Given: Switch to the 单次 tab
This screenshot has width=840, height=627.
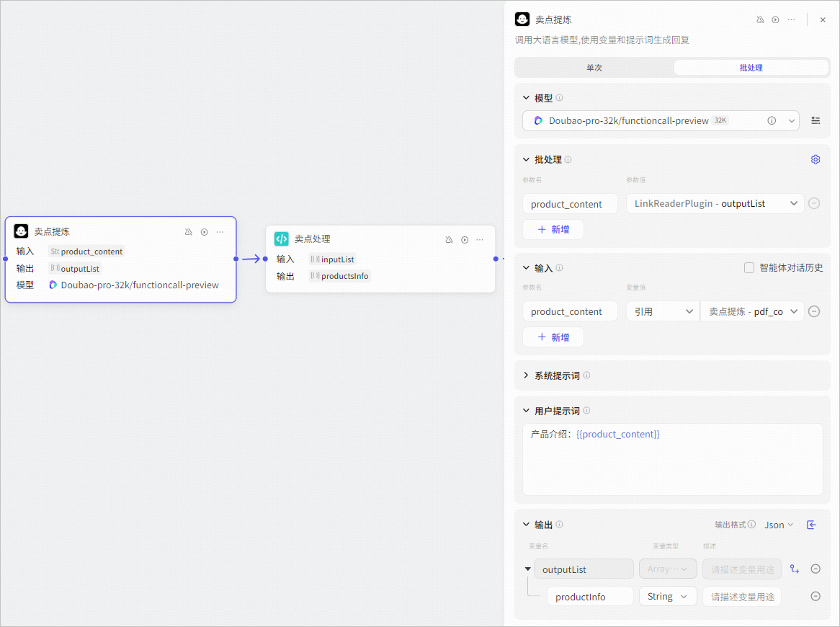Looking at the screenshot, I should 594,68.
